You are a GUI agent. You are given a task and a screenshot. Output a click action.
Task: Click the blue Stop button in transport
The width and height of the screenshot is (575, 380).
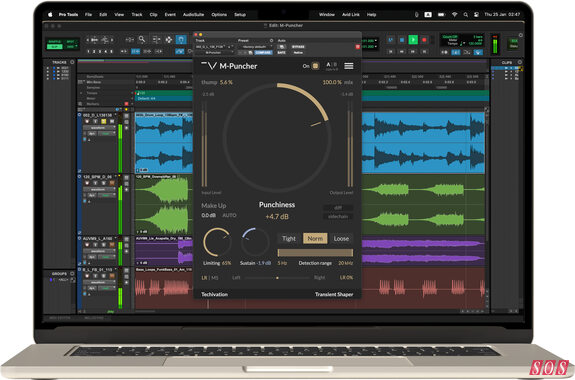click(402, 40)
